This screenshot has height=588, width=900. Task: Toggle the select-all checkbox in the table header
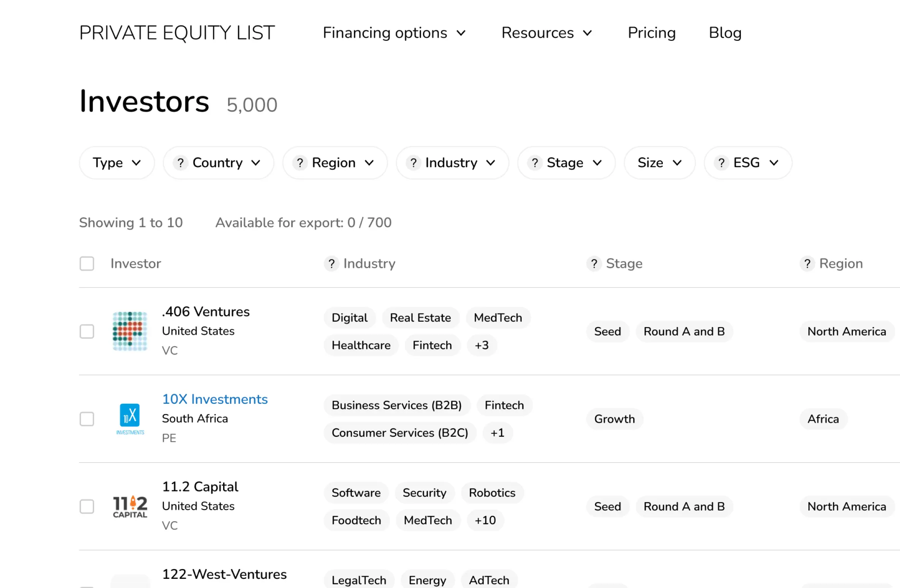pyautogui.click(x=87, y=263)
